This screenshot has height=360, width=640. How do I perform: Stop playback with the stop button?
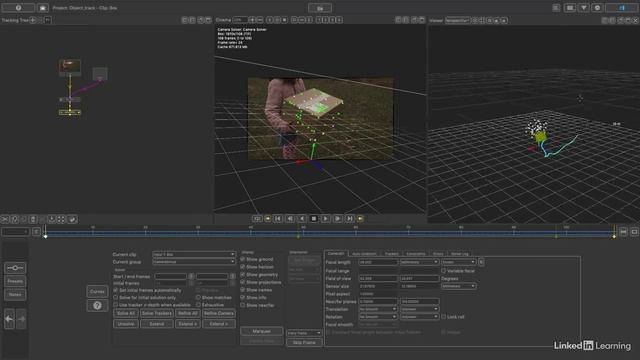click(313, 219)
